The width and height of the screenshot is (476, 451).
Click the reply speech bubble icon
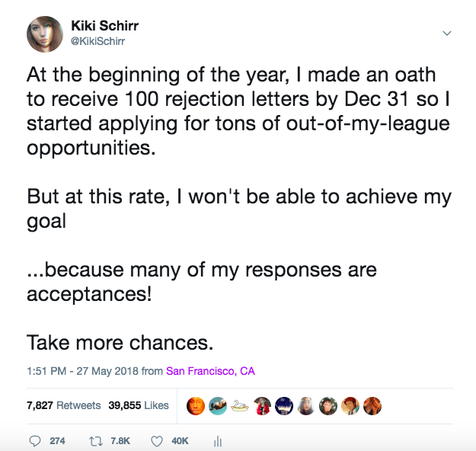tap(35, 440)
